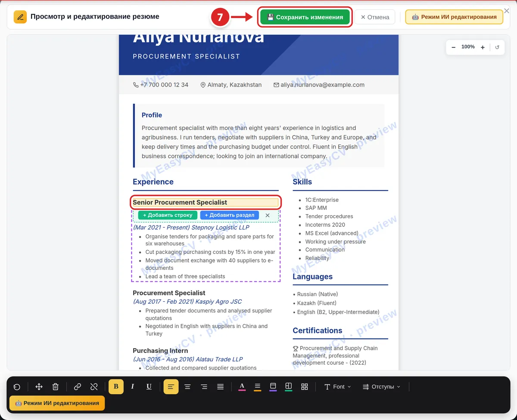Expand the Отступы dropdown
Image resolution: width=517 pixels, height=420 pixels.
click(382, 387)
